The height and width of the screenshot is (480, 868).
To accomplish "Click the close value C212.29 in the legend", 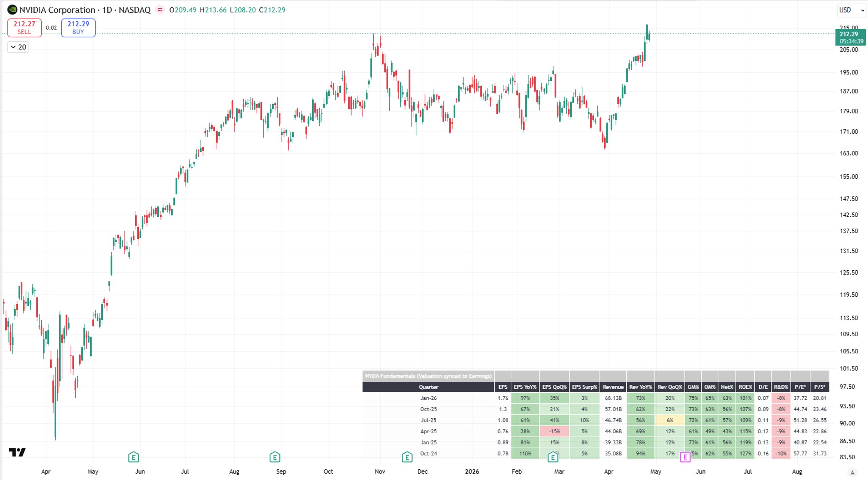I will click(x=272, y=10).
